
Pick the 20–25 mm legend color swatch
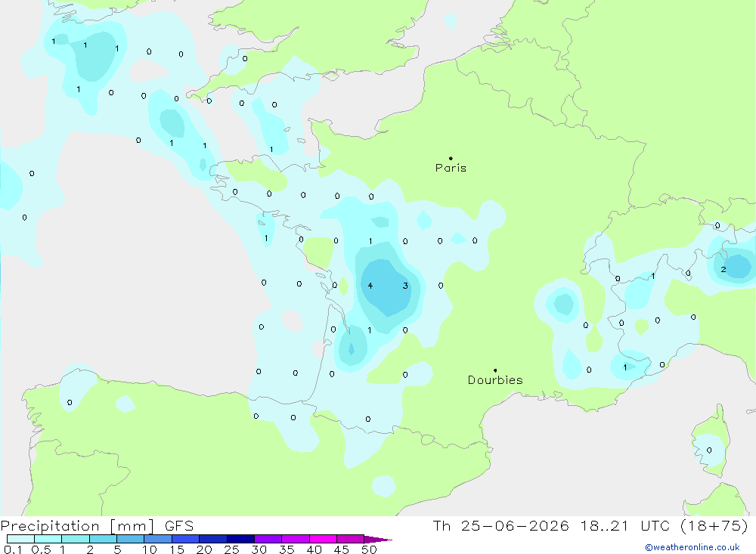pos(213,539)
